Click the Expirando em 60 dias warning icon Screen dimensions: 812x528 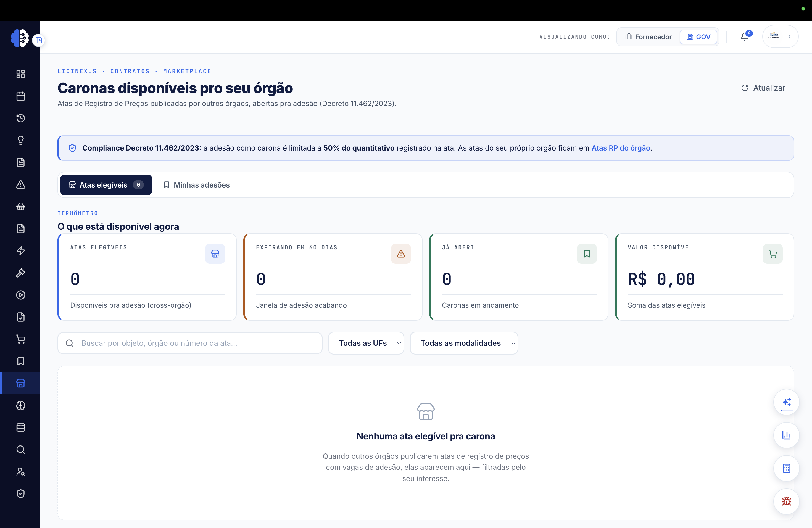click(401, 254)
